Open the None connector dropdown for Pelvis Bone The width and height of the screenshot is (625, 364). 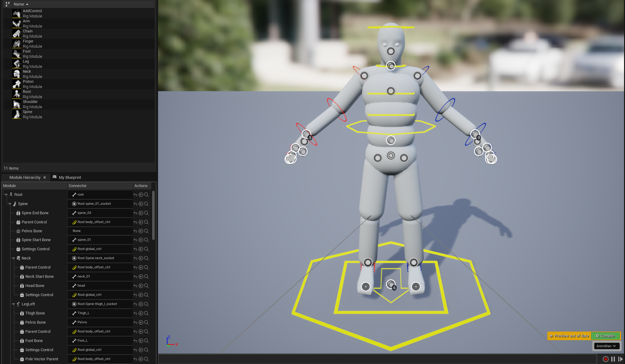tap(100, 231)
